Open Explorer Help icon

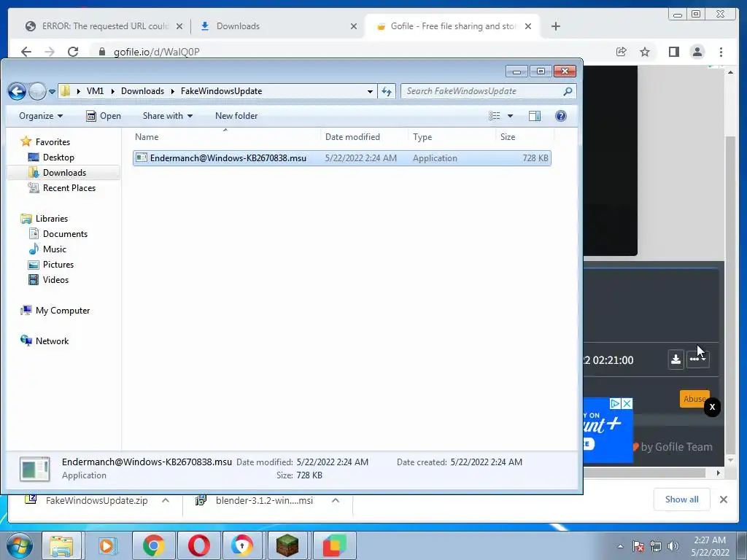(x=561, y=116)
